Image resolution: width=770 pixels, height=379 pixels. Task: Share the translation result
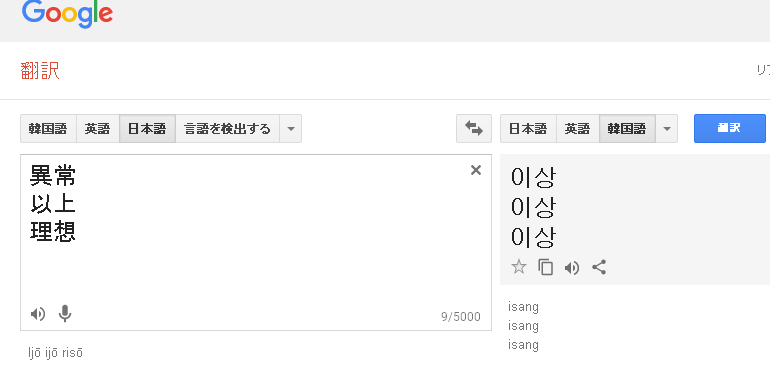tap(599, 267)
